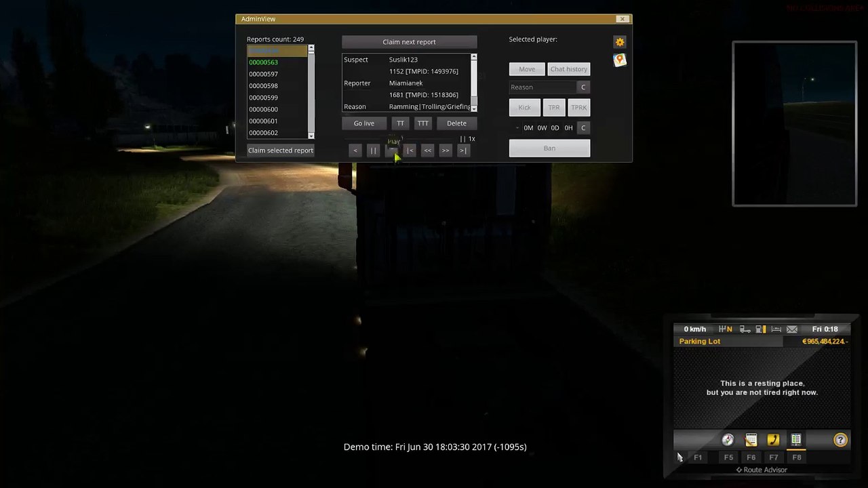Viewport: 868px width, 488px height.
Task: Clear ban duration with C button
Action: 583,128
